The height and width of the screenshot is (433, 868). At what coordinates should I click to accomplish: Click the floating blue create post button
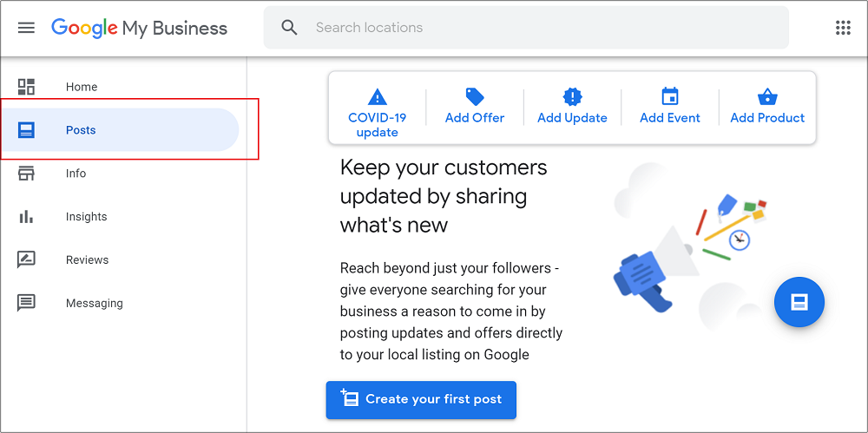coord(799,302)
